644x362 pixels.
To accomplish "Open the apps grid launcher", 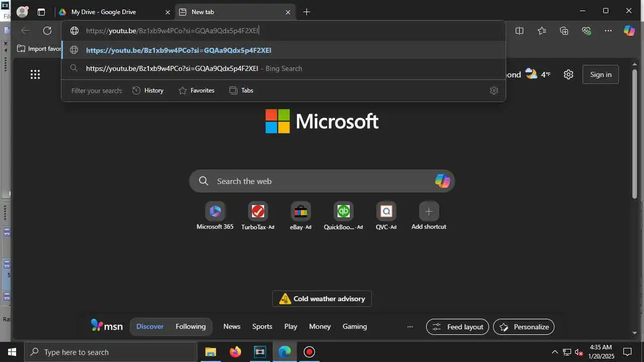I will [x=35, y=74].
